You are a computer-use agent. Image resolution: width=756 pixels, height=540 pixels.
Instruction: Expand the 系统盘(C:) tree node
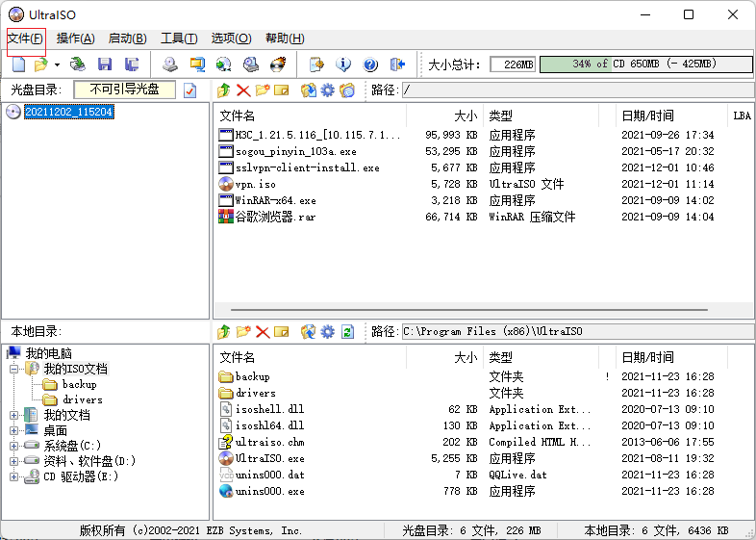coord(14,446)
